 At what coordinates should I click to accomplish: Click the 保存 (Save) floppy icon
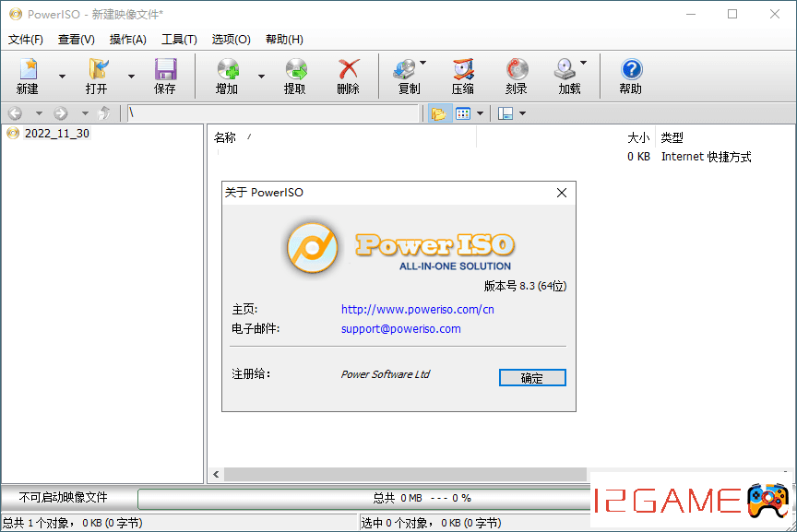165,69
